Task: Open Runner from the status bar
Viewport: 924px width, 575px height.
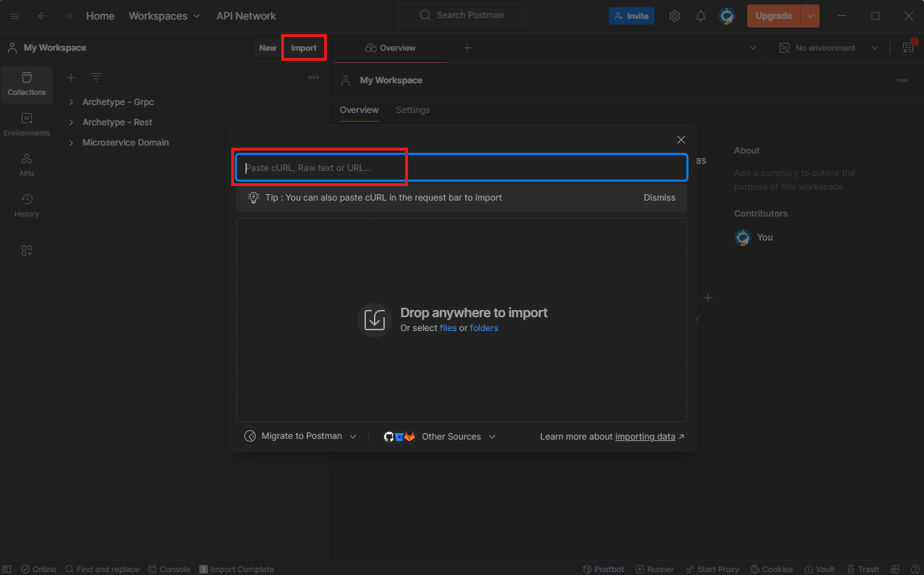Action: tap(654, 569)
